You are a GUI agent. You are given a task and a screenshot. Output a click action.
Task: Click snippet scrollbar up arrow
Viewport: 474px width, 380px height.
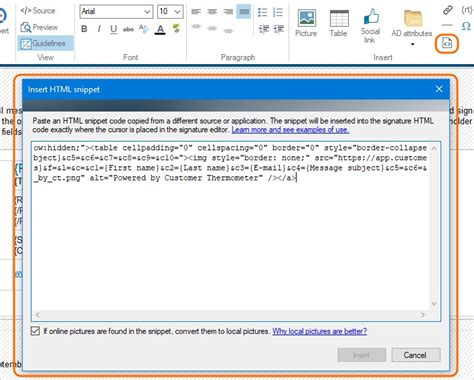(x=434, y=148)
